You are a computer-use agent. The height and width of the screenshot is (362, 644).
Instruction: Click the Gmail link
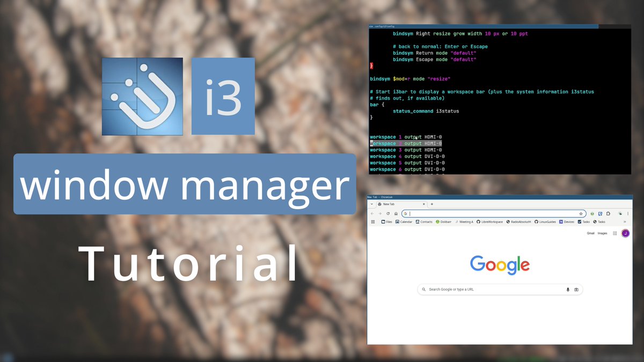(x=590, y=233)
